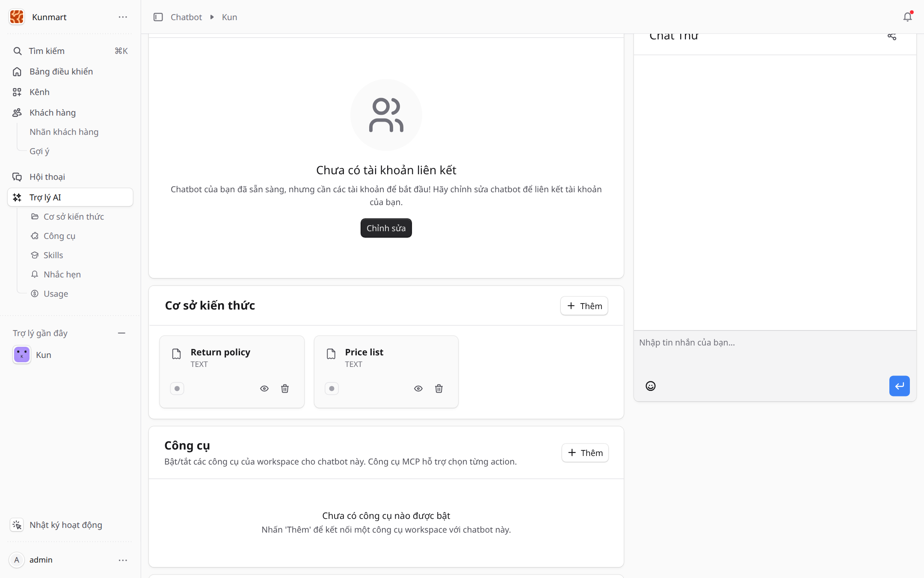
Task: Toggle status of Return policy
Action: 177,389
